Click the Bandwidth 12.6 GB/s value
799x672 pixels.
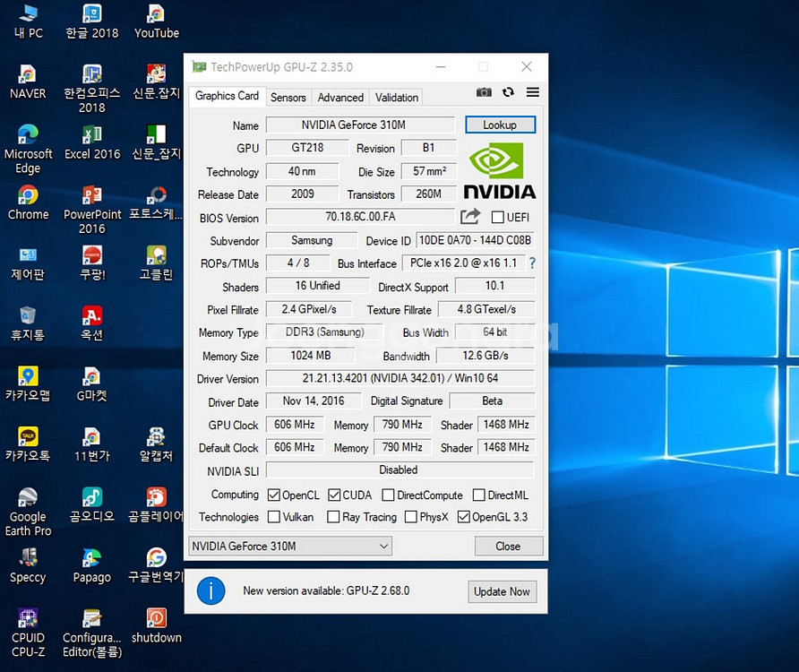pos(485,356)
